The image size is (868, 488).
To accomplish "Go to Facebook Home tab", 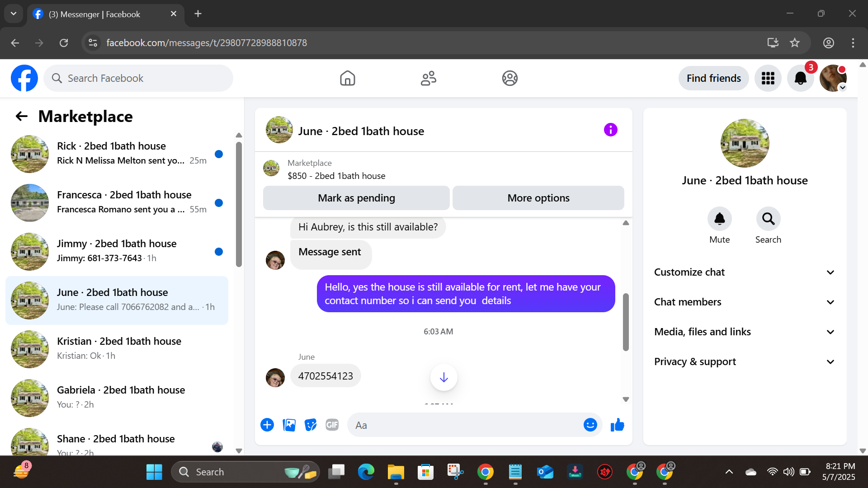I will tap(347, 78).
